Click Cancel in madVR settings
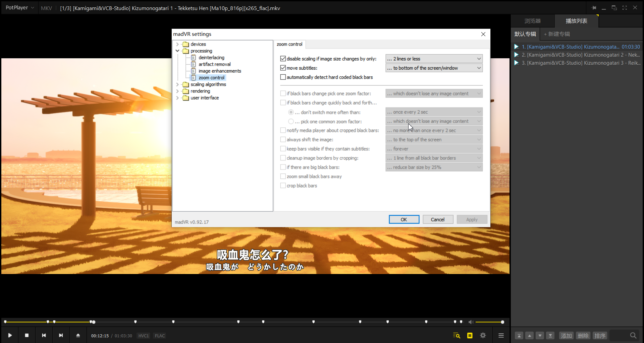 click(x=438, y=219)
